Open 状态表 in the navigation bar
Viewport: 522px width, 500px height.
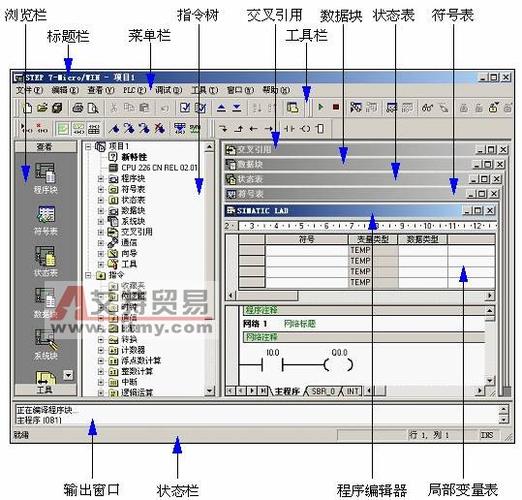pyautogui.click(x=45, y=262)
